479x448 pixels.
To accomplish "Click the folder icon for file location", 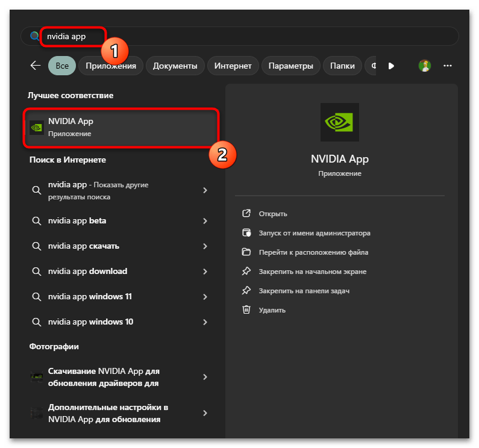I will coord(246,252).
